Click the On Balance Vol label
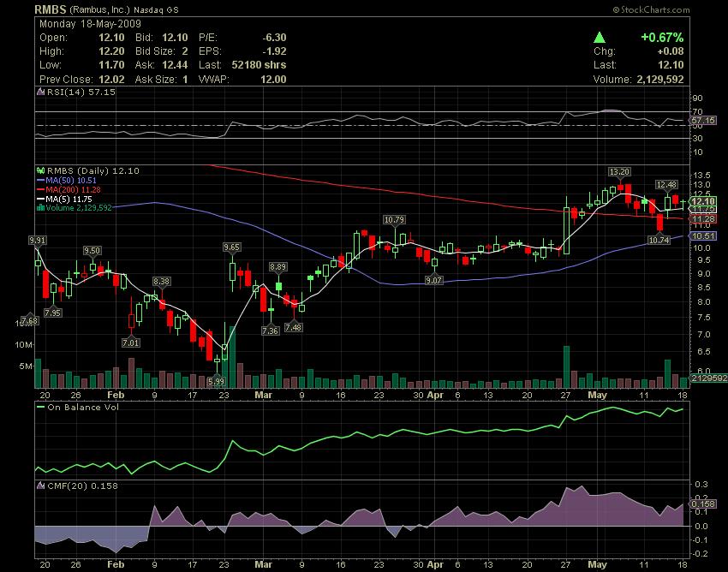Viewport: 728px width, 572px height. click(x=83, y=408)
